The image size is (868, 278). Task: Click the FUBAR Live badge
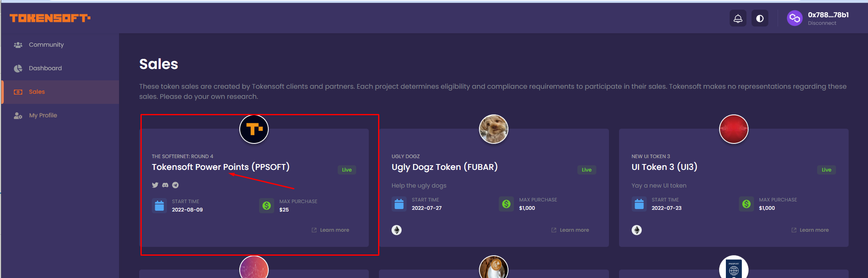click(x=587, y=170)
